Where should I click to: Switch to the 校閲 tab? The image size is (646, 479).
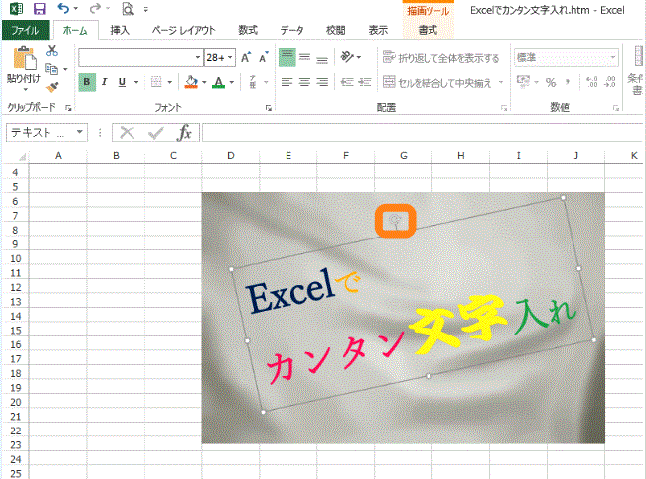pos(335,30)
